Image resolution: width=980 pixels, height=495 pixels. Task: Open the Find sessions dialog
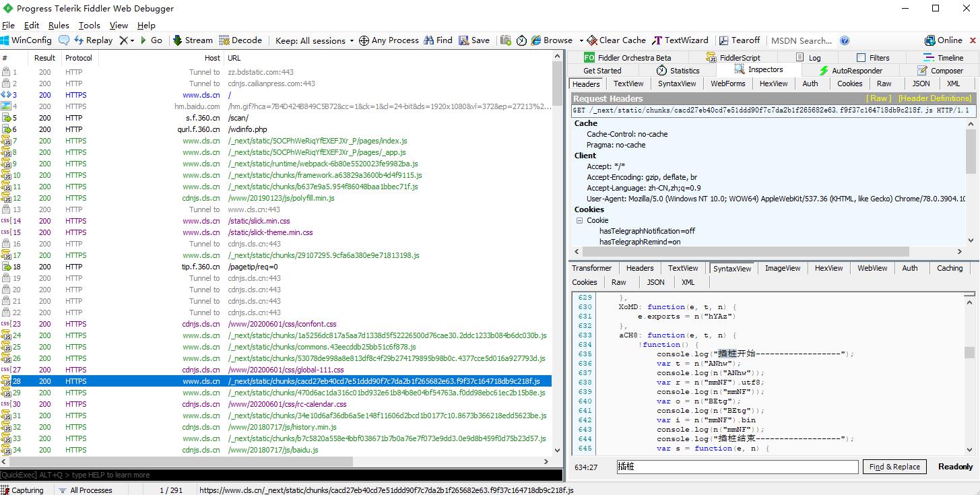click(x=438, y=40)
